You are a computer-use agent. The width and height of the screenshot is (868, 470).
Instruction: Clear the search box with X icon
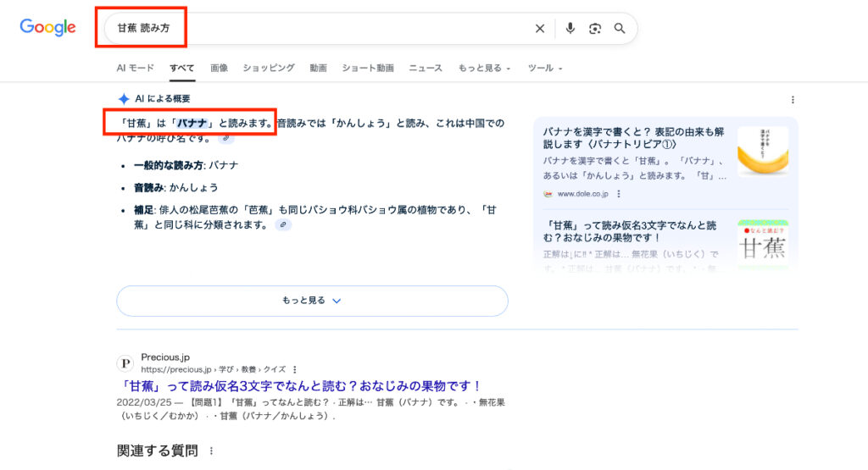pos(540,28)
